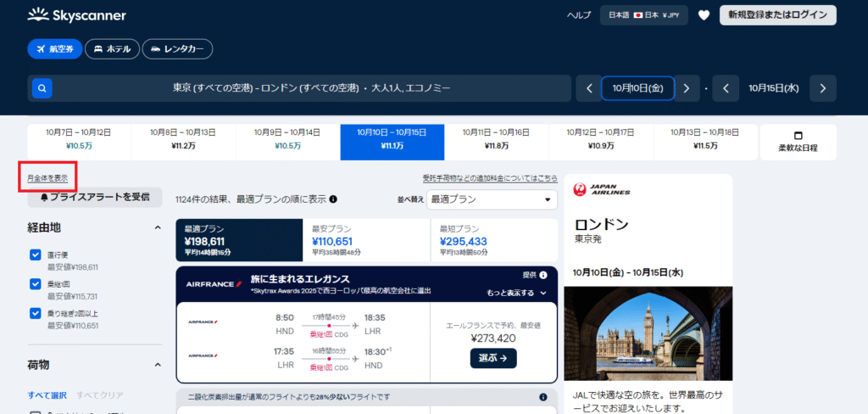Go to next return date arrow
Viewport: 868px width, 414px height.
(x=823, y=88)
